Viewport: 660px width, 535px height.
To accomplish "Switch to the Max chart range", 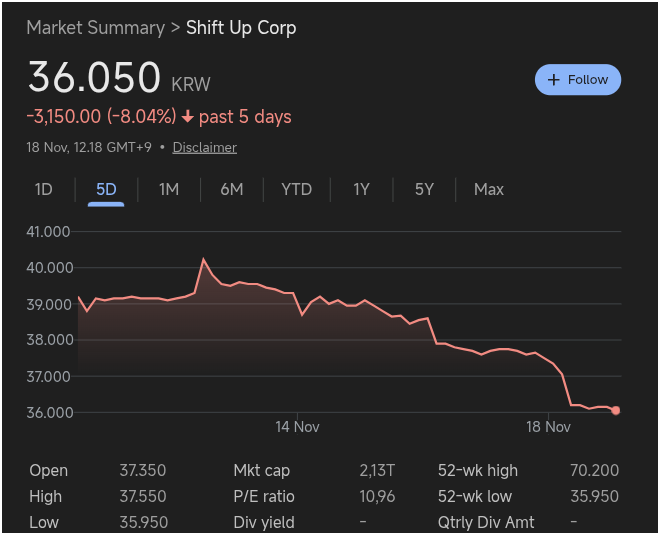I will (x=489, y=189).
